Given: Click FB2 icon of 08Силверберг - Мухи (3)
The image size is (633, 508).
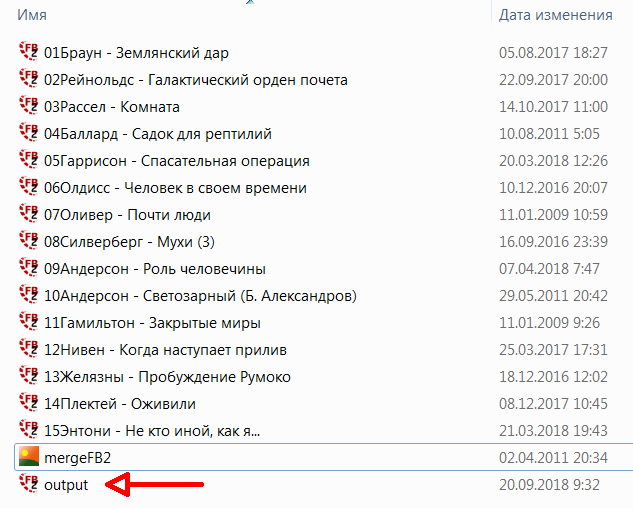Looking at the screenshot, I should (x=29, y=241).
